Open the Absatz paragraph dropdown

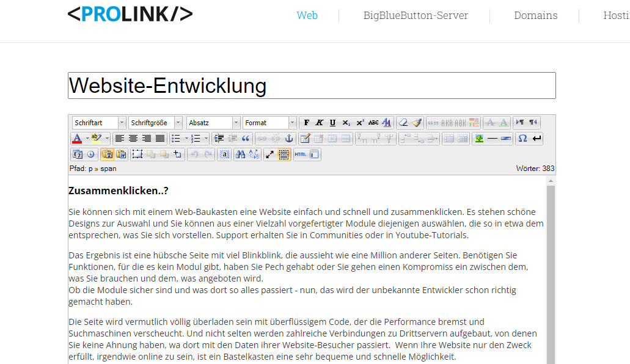pos(213,123)
